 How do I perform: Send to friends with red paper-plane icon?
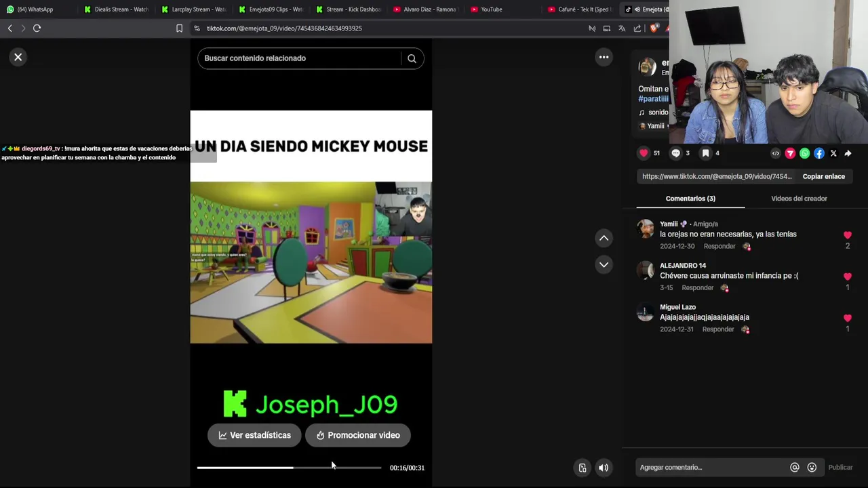(790, 153)
